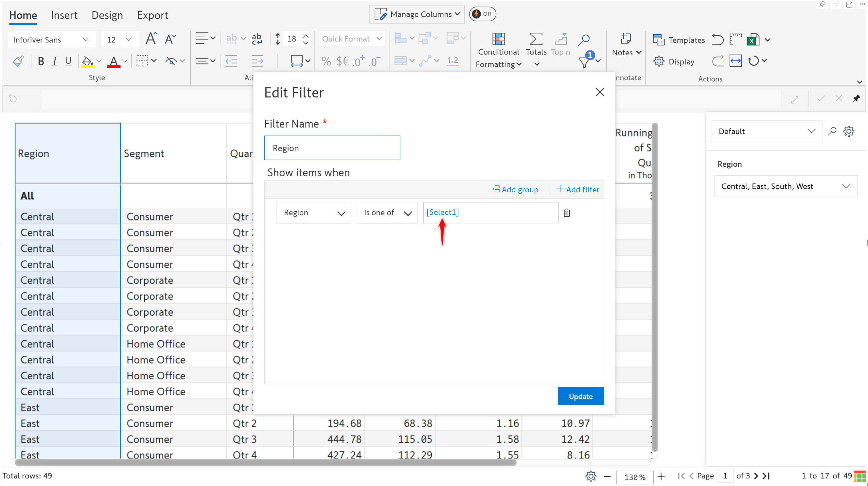Open the Notes annotation tool
The width and height of the screenshot is (868, 486).
tap(626, 39)
